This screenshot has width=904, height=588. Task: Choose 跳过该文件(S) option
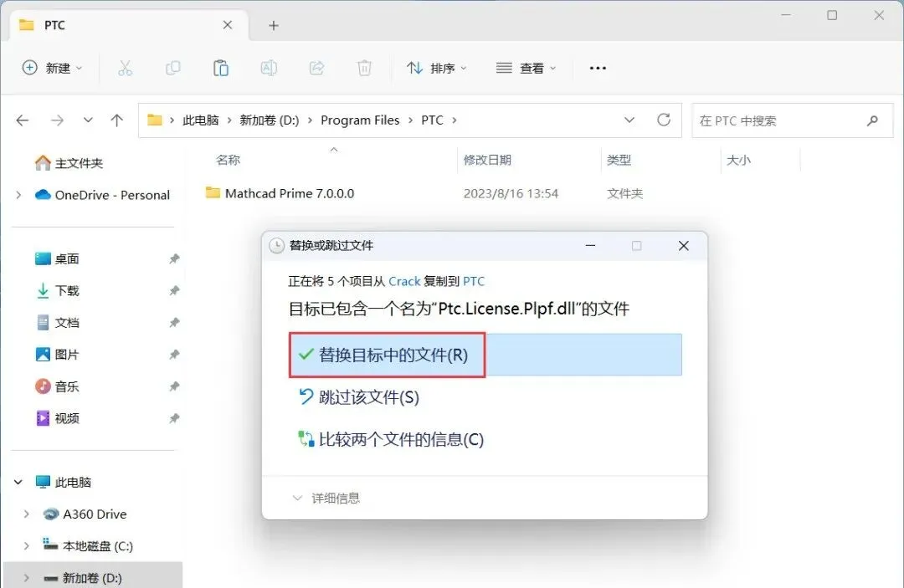click(358, 397)
